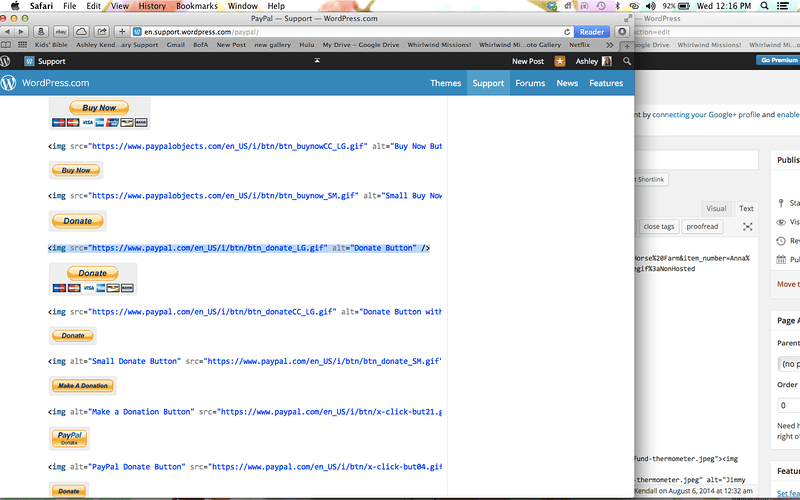Click the Make A Donation button image
The width and height of the screenshot is (800, 500).
[x=83, y=386]
